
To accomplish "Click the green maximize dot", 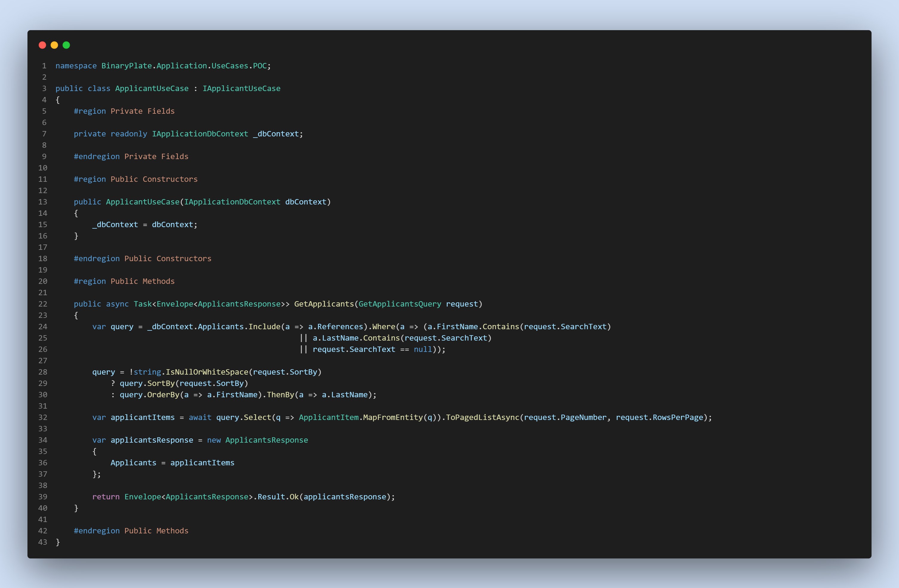I will (67, 45).
